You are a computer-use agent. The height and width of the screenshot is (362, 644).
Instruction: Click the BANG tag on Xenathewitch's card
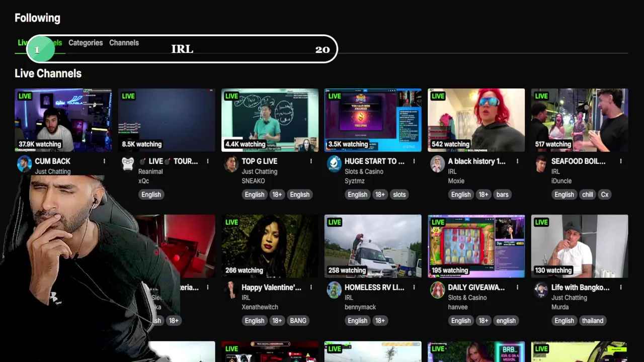pos(298,321)
